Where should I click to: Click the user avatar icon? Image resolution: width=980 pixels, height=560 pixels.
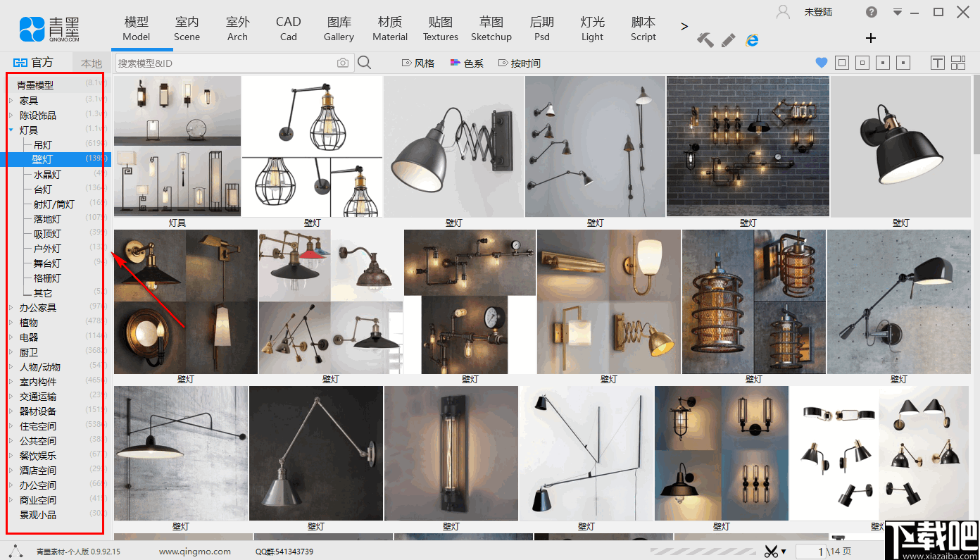[x=783, y=12]
